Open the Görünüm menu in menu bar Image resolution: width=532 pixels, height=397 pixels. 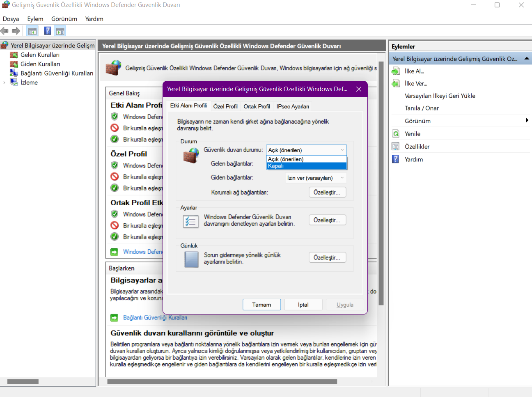[x=64, y=19]
